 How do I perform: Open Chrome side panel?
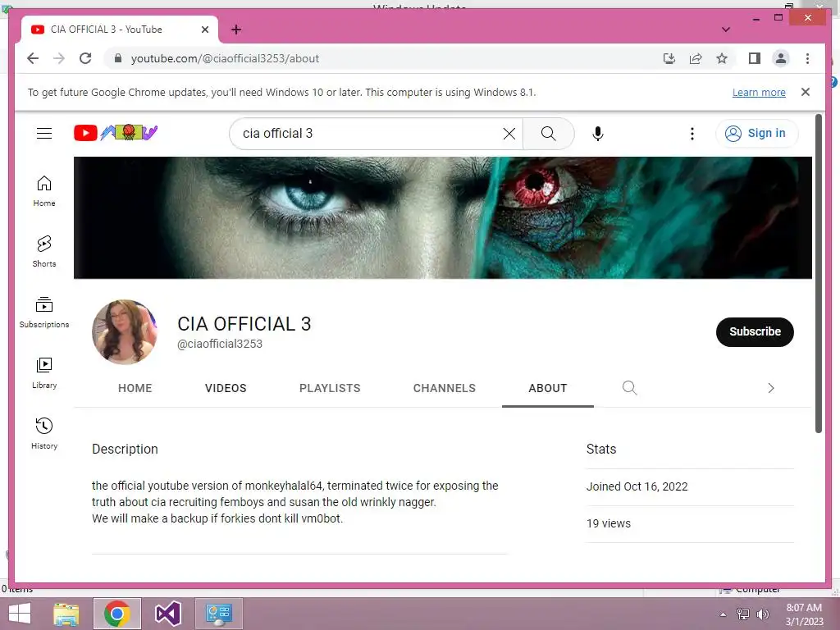755,58
